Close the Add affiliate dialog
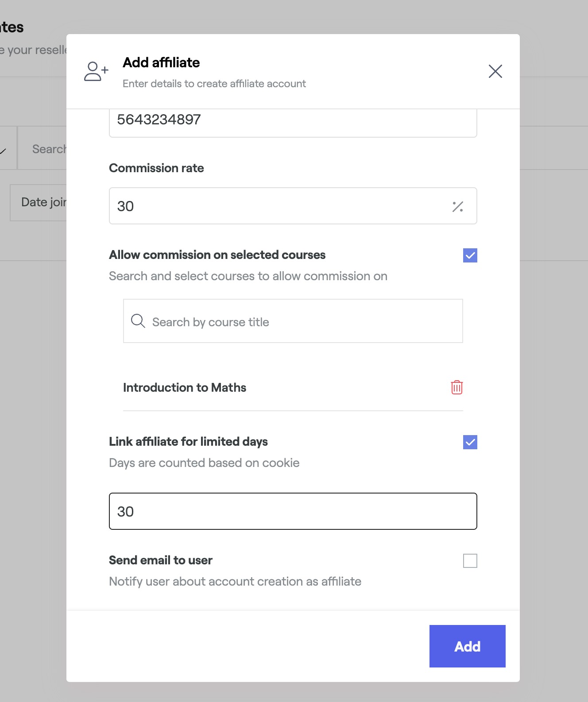Image resolution: width=588 pixels, height=702 pixels. (x=495, y=71)
